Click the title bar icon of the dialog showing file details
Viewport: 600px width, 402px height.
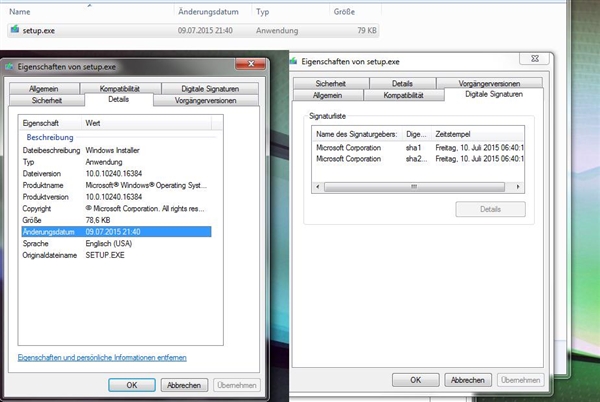[x=10, y=66]
